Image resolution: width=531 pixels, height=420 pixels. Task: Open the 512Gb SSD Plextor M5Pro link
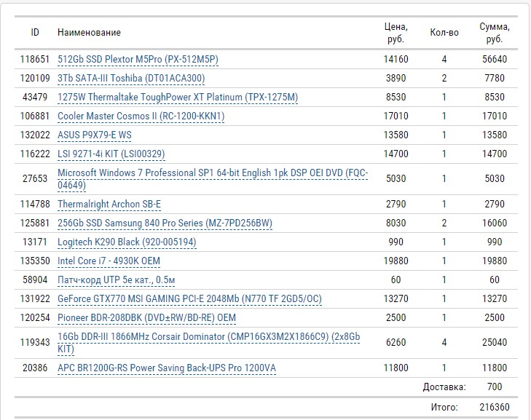138,59
